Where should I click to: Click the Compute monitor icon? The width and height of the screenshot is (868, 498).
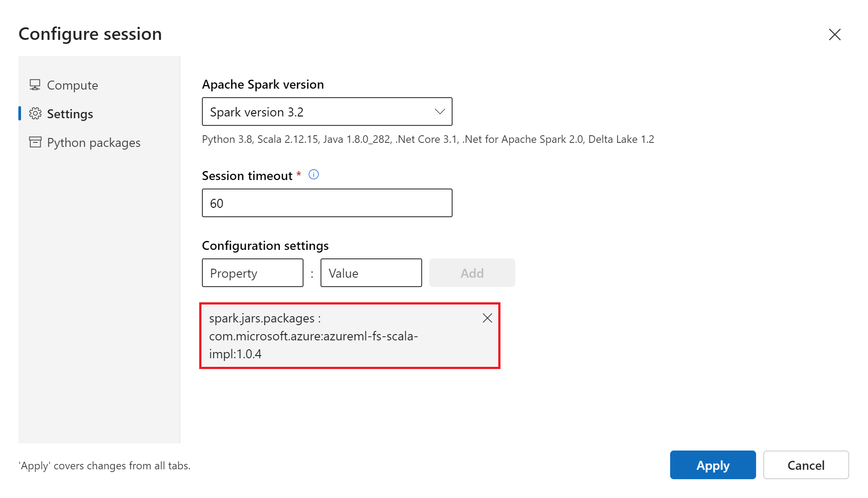click(x=35, y=85)
